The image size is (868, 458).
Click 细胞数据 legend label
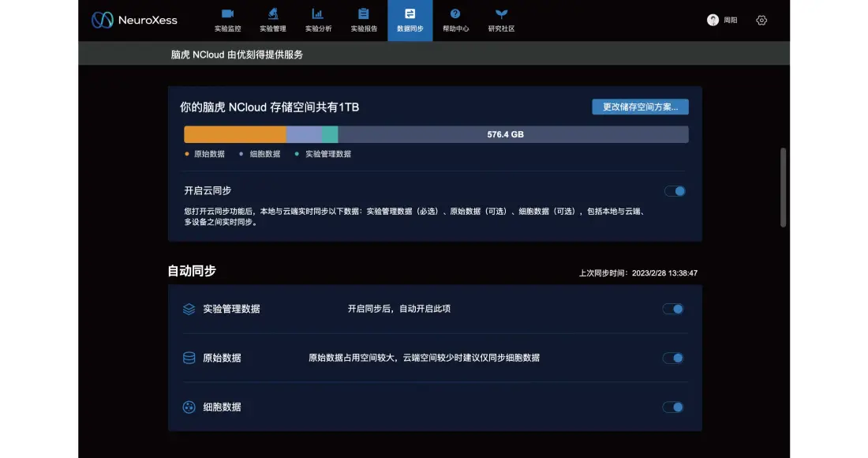click(x=264, y=154)
